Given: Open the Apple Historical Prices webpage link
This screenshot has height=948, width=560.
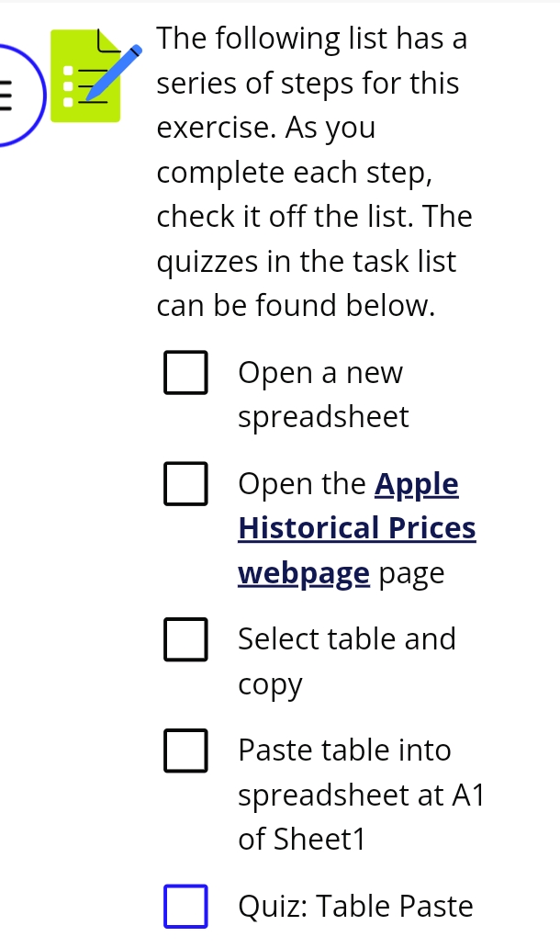Looking at the screenshot, I should (356, 528).
